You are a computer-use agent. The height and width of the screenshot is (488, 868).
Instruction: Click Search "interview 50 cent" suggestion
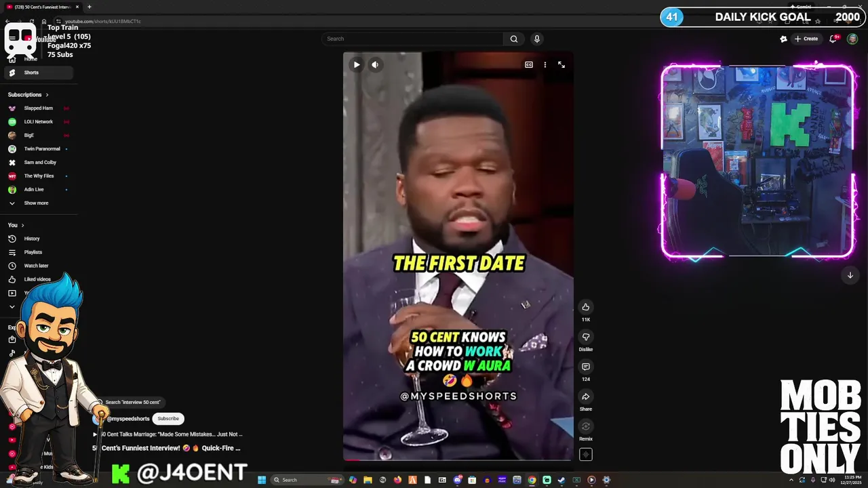[x=132, y=403]
